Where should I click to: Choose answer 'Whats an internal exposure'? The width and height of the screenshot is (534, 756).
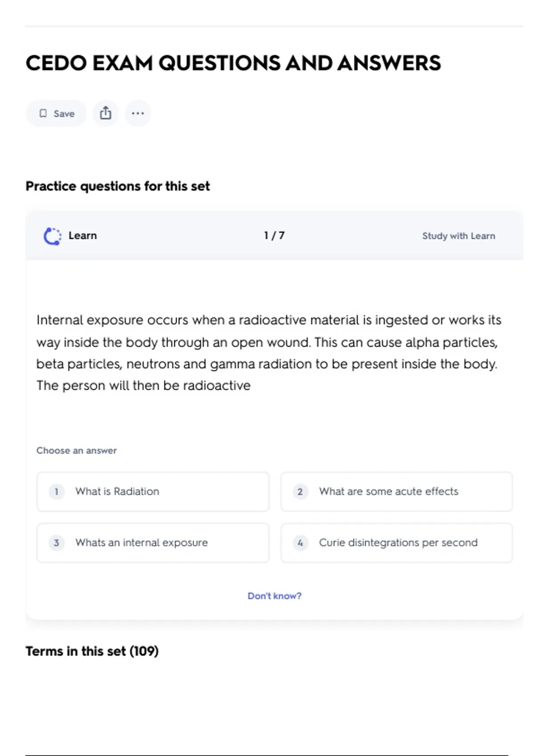[x=153, y=543]
